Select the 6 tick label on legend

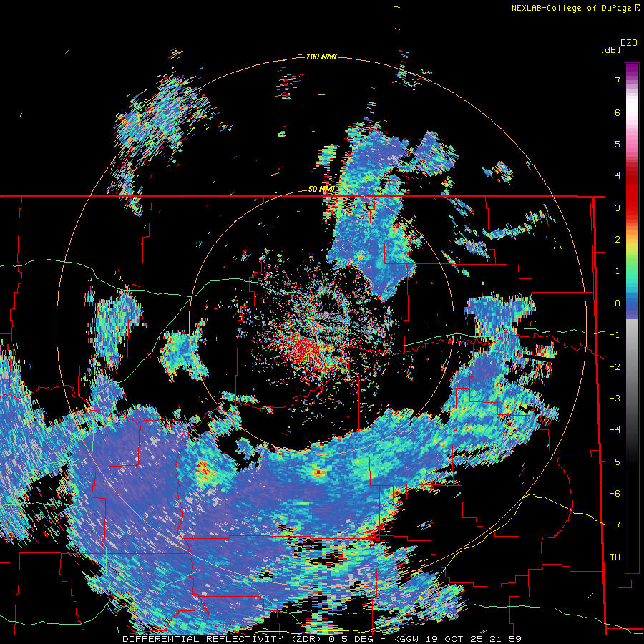tap(618, 112)
